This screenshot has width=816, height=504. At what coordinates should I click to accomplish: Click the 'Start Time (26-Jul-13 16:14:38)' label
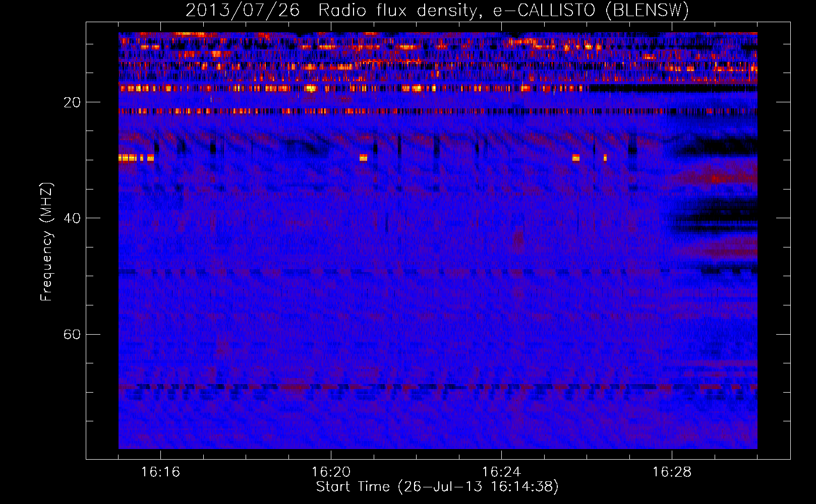click(437, 487)
